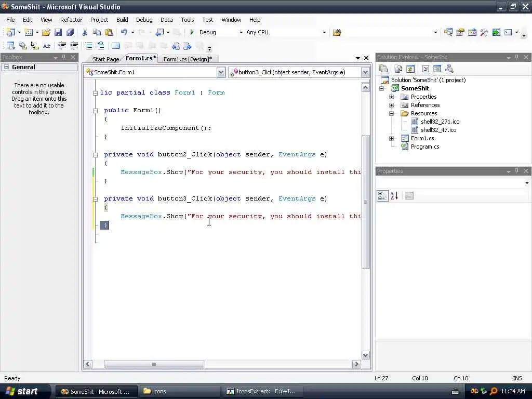Expand the Form1.cs tree node

[392, 138]
